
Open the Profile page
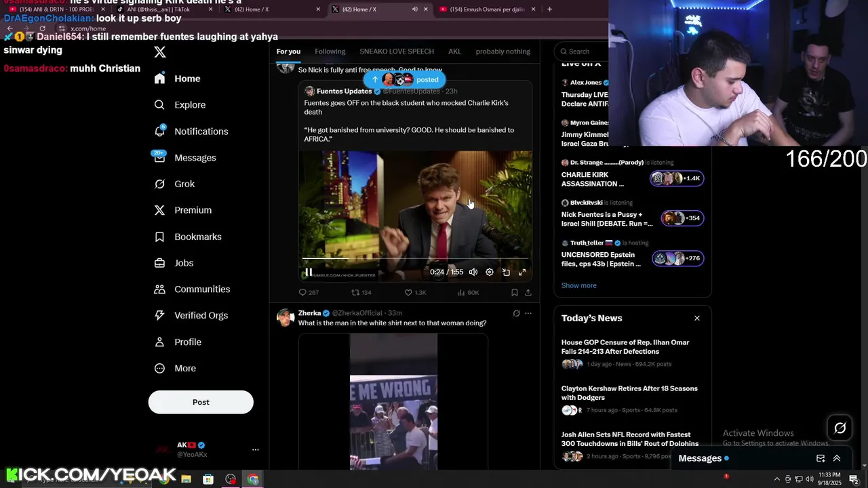(178, 342)
